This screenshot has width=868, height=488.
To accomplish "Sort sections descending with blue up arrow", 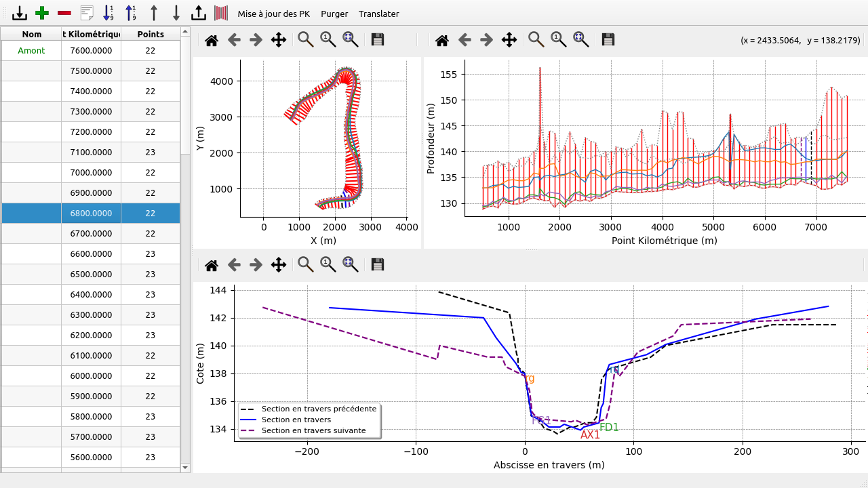I will click(x=131, y=13).
